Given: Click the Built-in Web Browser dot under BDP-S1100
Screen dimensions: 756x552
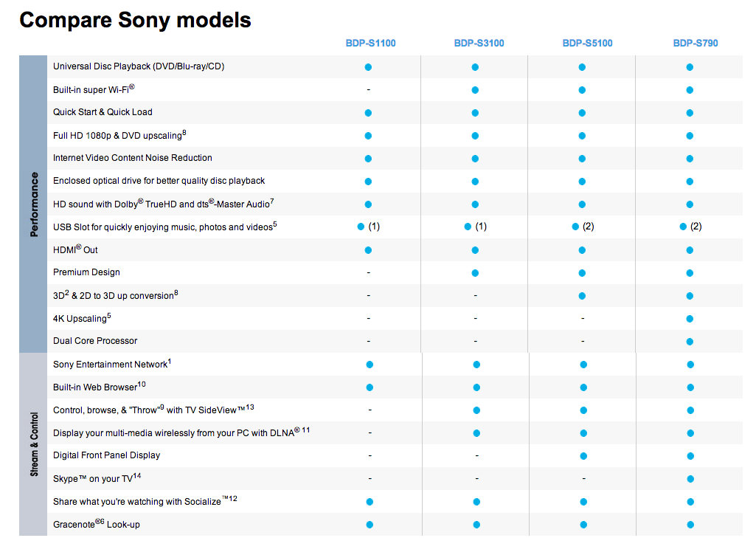Looking at the screenshot, I should tap(370, 387).
